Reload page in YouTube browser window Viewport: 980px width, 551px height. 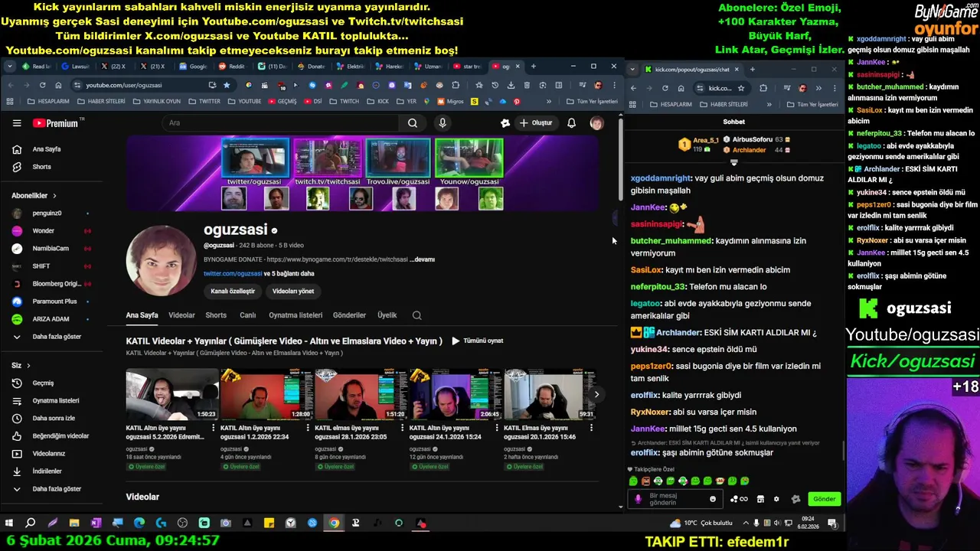tap(42, 85)
